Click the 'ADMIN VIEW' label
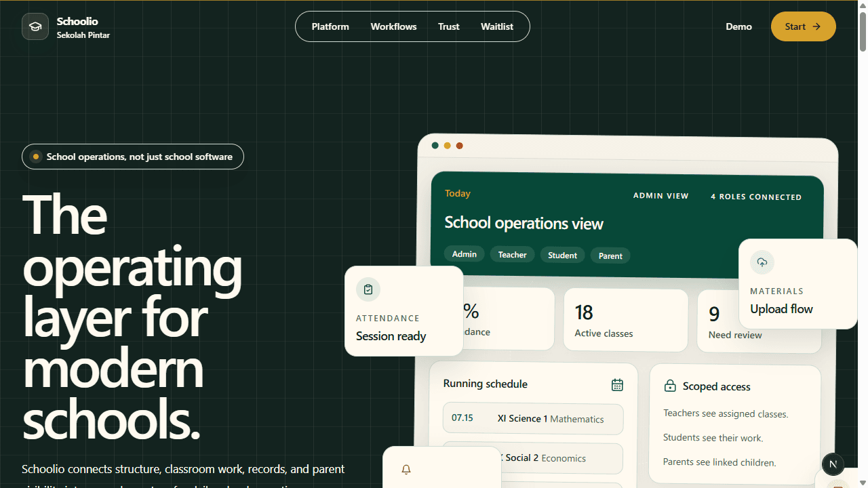 (661, 196)
